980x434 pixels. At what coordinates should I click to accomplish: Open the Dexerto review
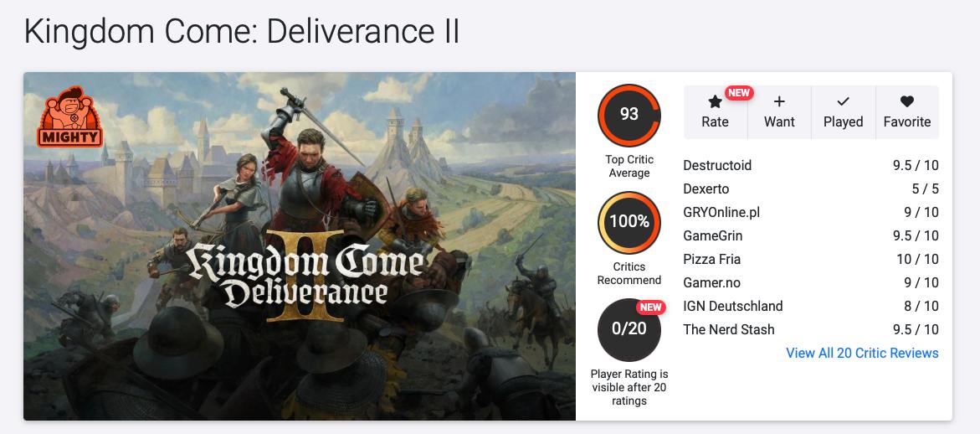point(706,189)
